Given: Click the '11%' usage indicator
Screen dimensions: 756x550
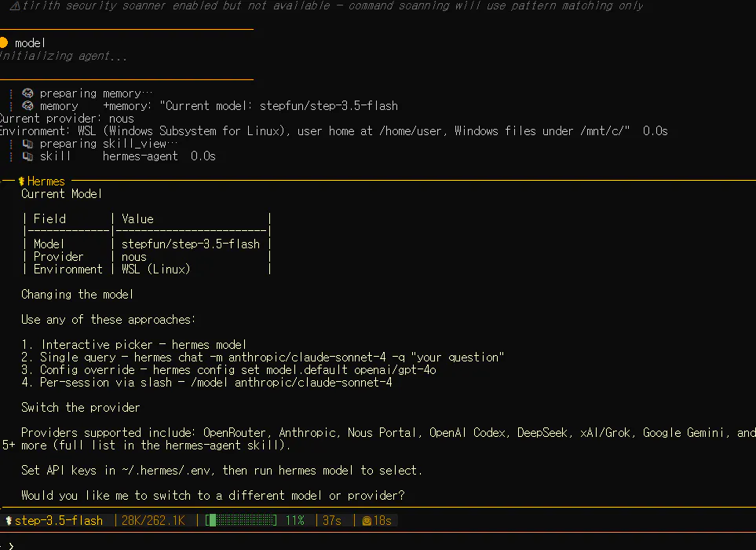Looking at the screenshot, I should (x=295, y=521).
